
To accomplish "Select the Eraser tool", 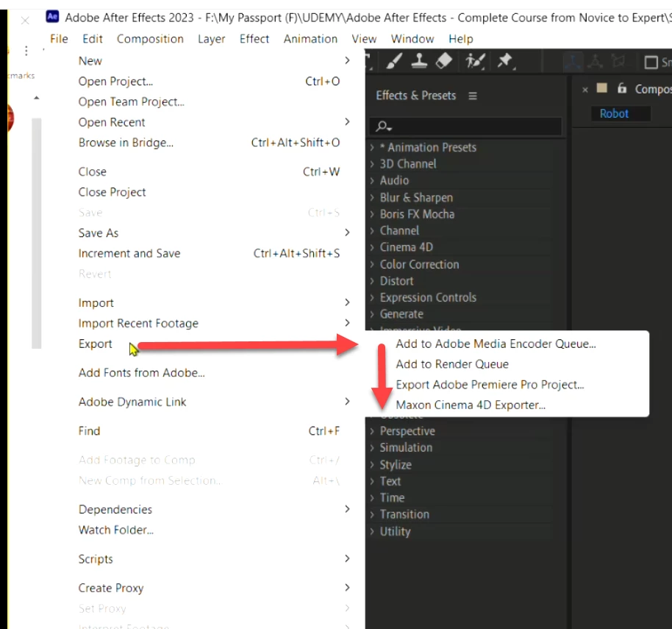I will (x=444, y=61).
